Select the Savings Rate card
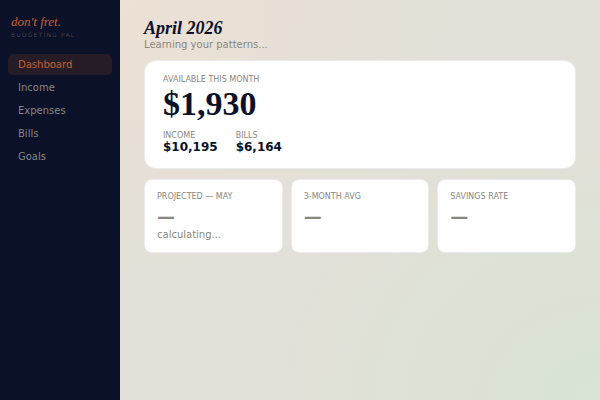The width and height of the screenshot is (600, 400). (506, 216)
